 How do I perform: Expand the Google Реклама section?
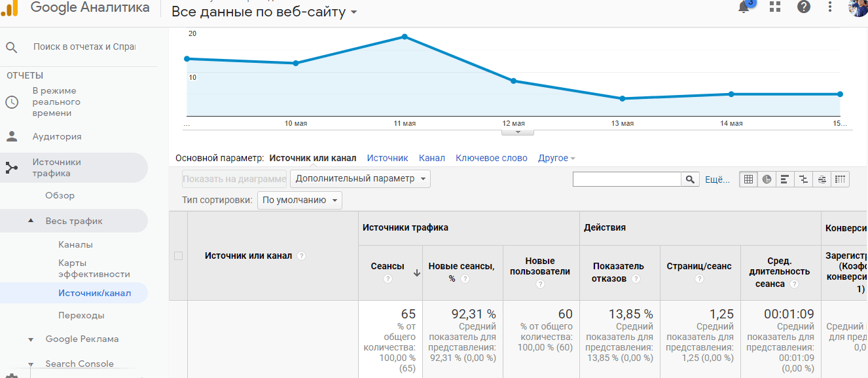[31, 339]
